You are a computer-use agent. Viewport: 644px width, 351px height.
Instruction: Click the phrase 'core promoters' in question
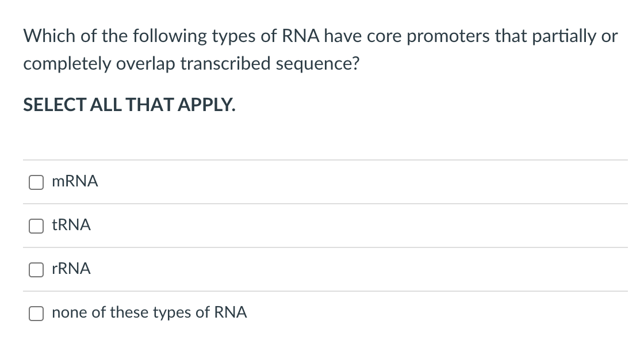click(x=428, y=36)
